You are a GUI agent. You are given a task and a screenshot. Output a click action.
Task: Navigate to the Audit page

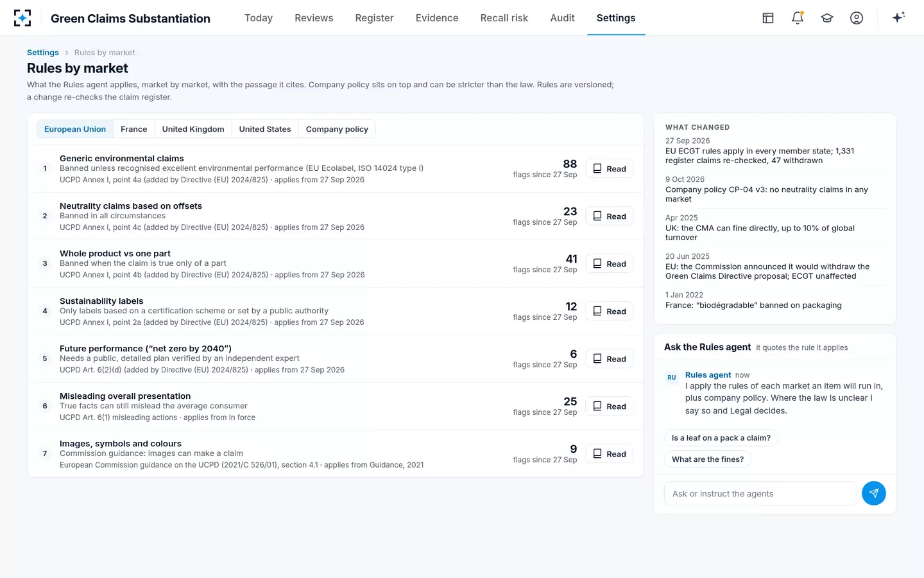point(562,18)
